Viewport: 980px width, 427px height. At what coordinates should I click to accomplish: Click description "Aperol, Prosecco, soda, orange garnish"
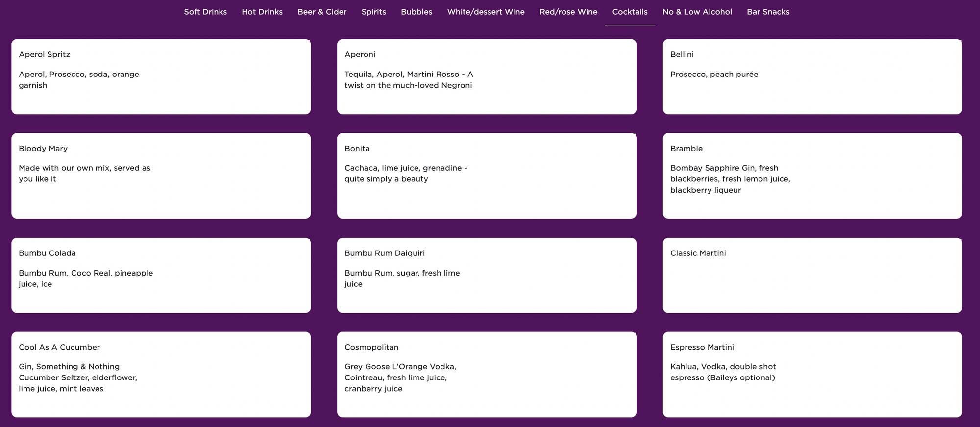[x=79, y=80]
